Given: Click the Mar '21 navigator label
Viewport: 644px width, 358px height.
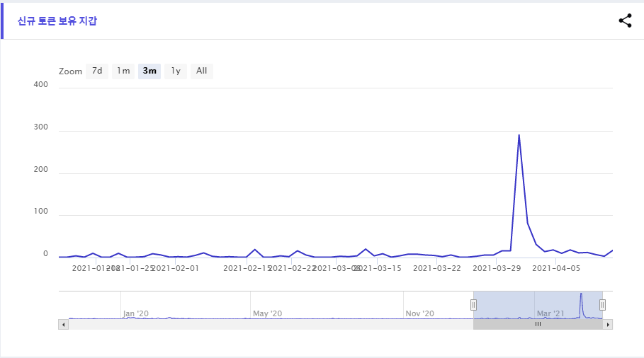Looking at the screenshot, I should (x=550, y=313).
